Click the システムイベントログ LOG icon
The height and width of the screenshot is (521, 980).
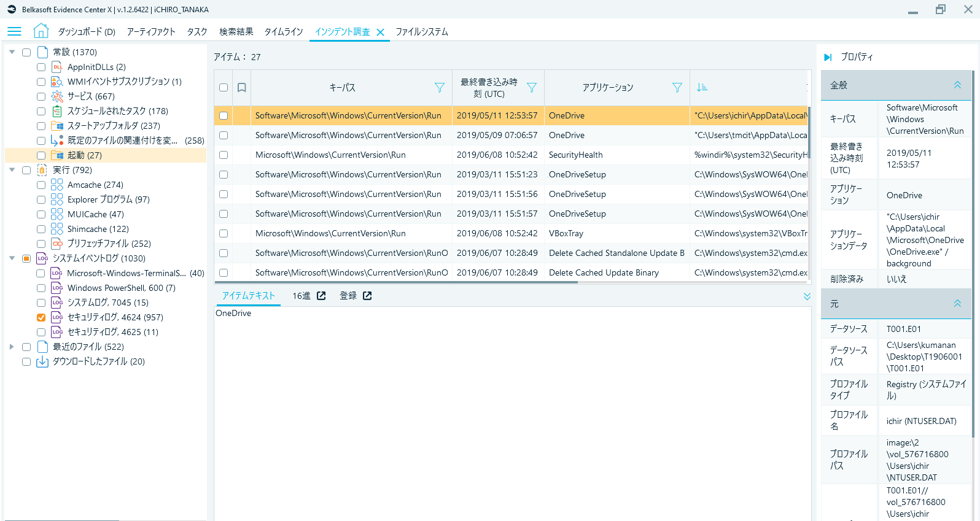tap(42, 258)
